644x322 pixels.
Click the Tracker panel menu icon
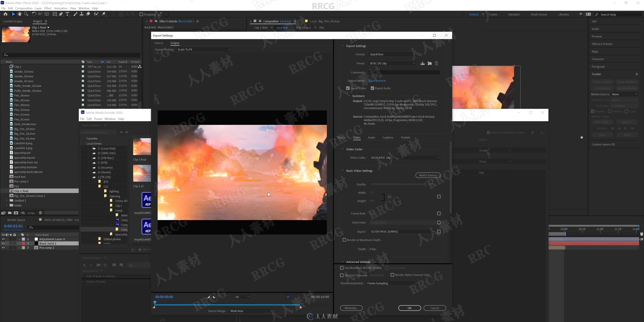click(636, 74)
